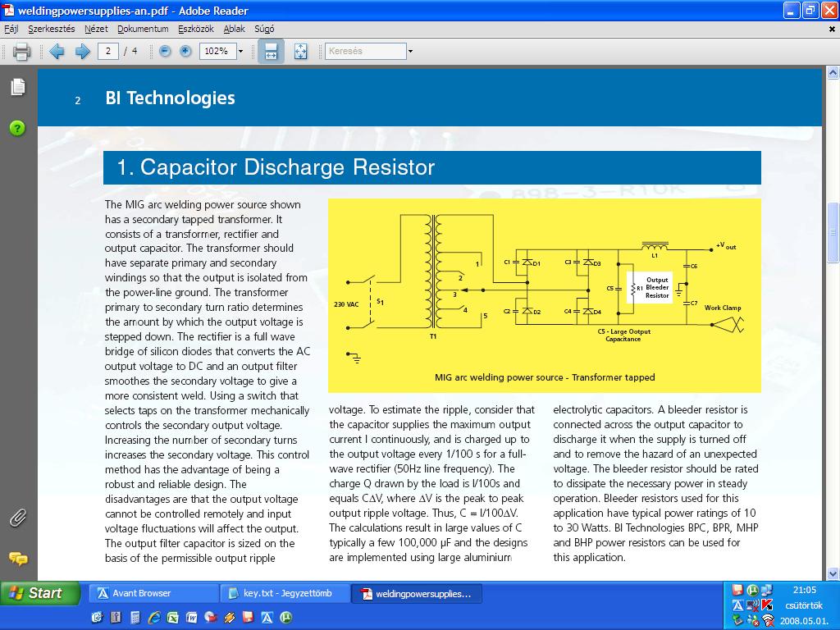Viewport: 840px width, 630px height.
Task: Launch uTorrent from the quick launch bar
Action: tap(286, 618)
